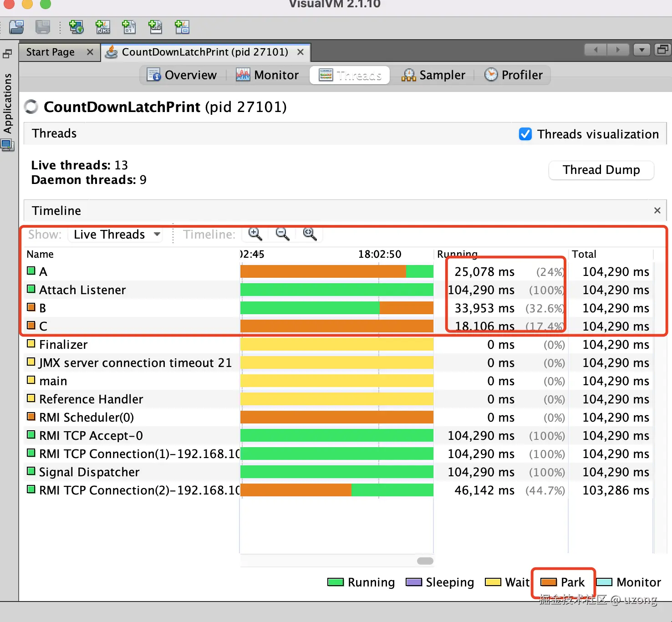Click the Add application snapshot toolbar icon
Image resolution: width=672 pixels, height=622 pixels.
(x=182, y=27)
